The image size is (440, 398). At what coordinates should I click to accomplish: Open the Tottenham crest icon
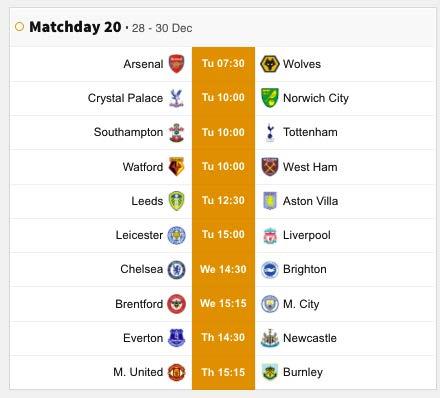[x=270, y=132]
